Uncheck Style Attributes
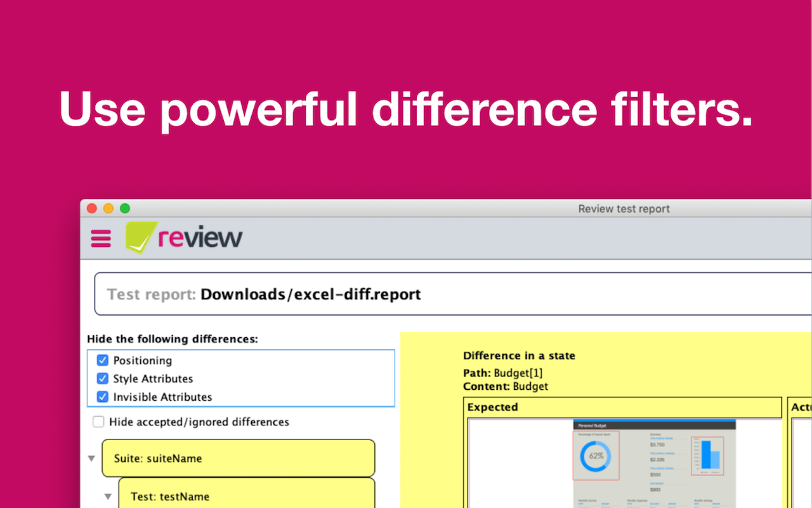This screenshot has height=508, width=812. (103, 378)
